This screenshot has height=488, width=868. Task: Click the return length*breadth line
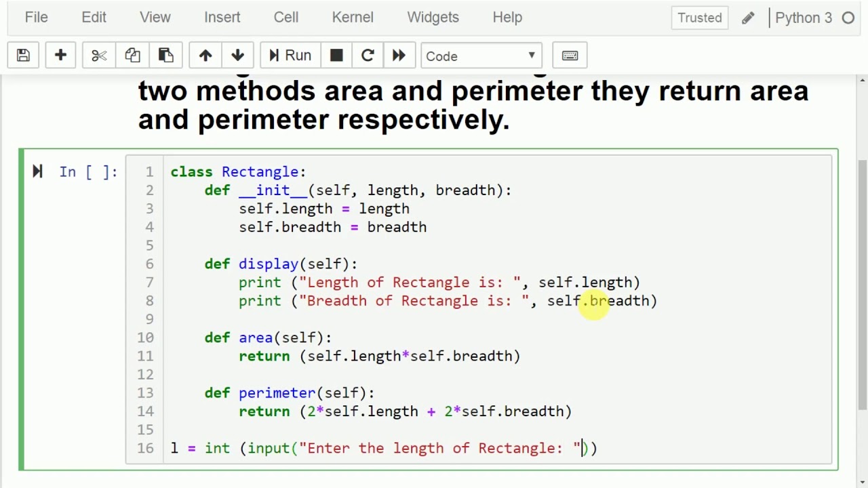click(380, 356)
